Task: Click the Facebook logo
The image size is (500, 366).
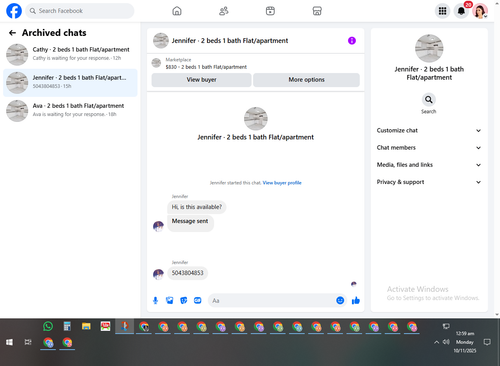Action: coord(14,11)
